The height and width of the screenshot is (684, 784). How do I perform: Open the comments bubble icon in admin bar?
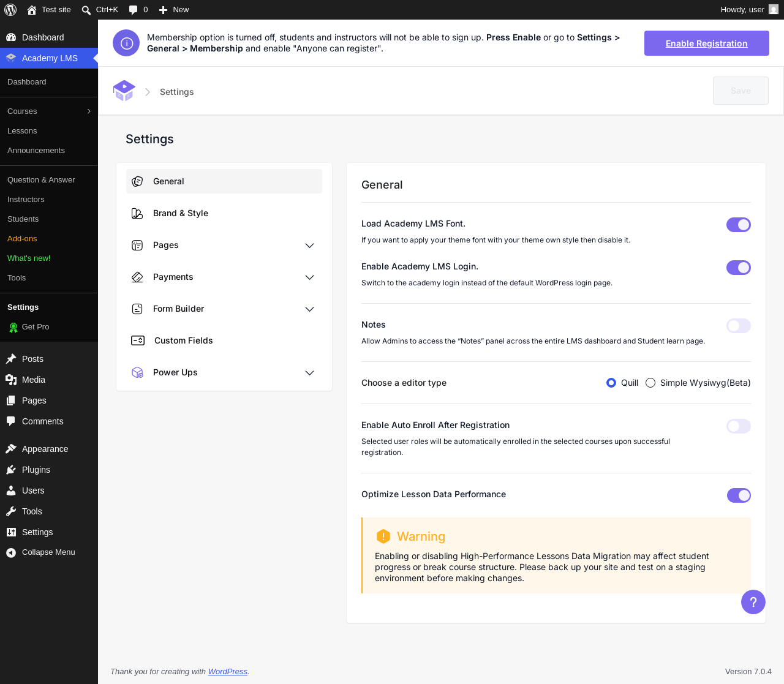tap(133, 10)
